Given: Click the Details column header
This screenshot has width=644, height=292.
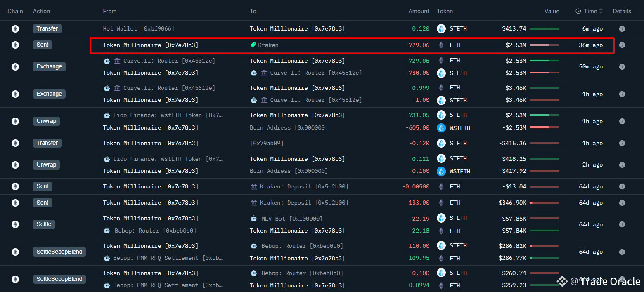Looking at the screenshot, I should [x=622, y=12].
